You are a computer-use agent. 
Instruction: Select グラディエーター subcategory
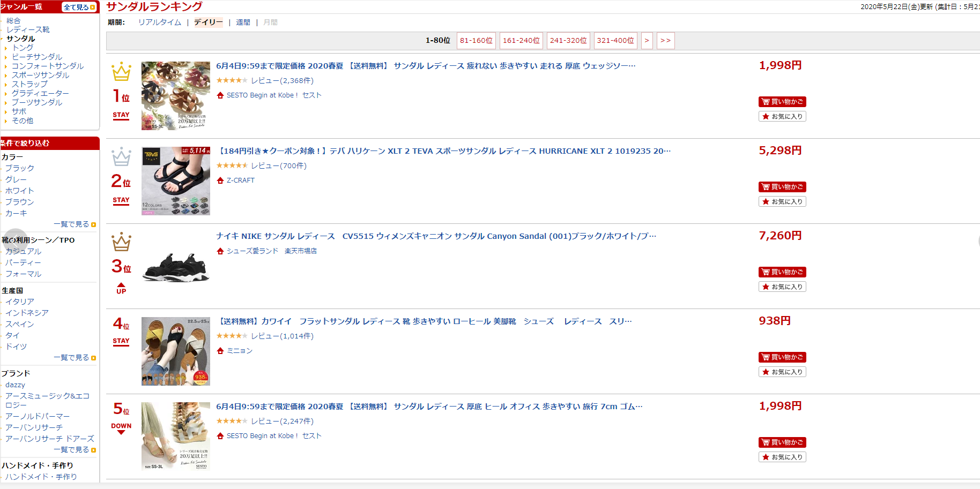pos(40,93)
